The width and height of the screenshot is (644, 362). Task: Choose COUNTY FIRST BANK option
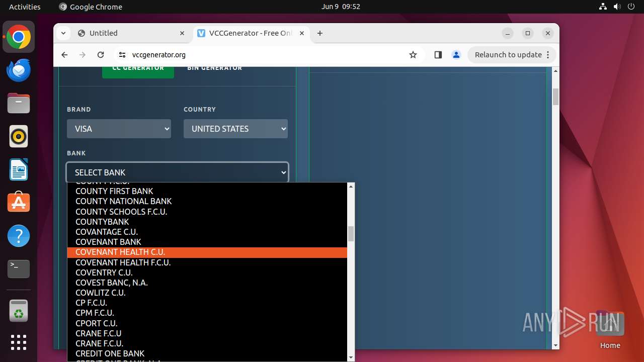coord(207,191)
